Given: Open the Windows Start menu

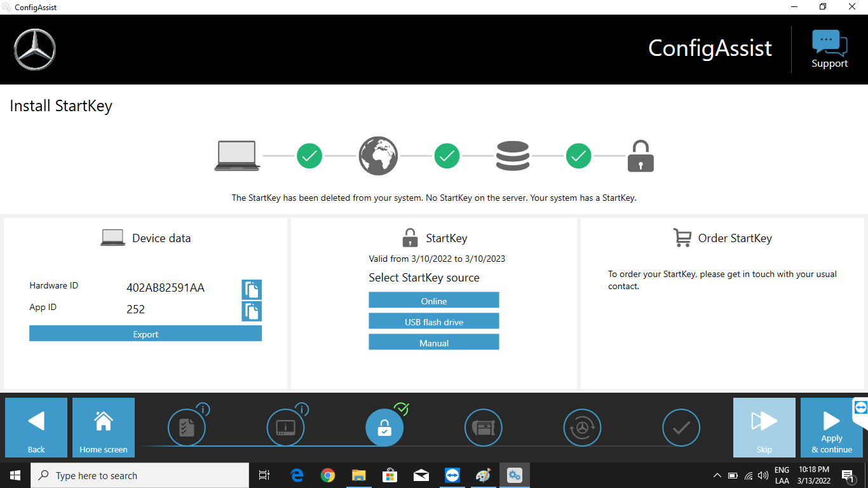Looking at the screenshot, I should coord(15,475).
